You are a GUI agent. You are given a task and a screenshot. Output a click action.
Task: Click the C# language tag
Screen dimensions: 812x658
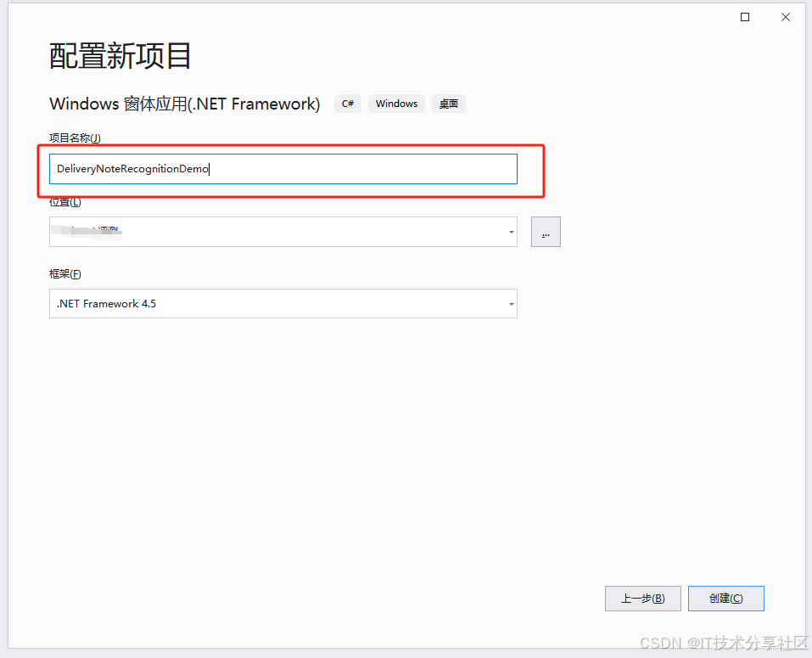click(348, 104)
